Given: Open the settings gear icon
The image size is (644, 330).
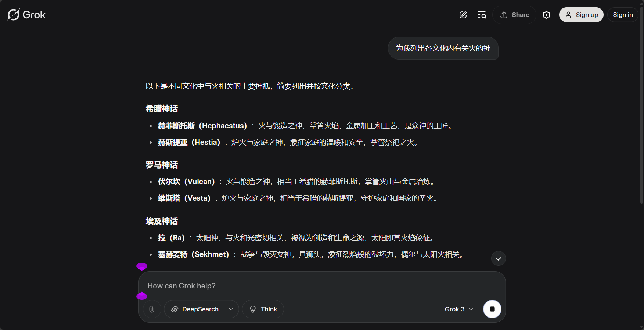Looking at the screenshot, I should pos(546,15).
